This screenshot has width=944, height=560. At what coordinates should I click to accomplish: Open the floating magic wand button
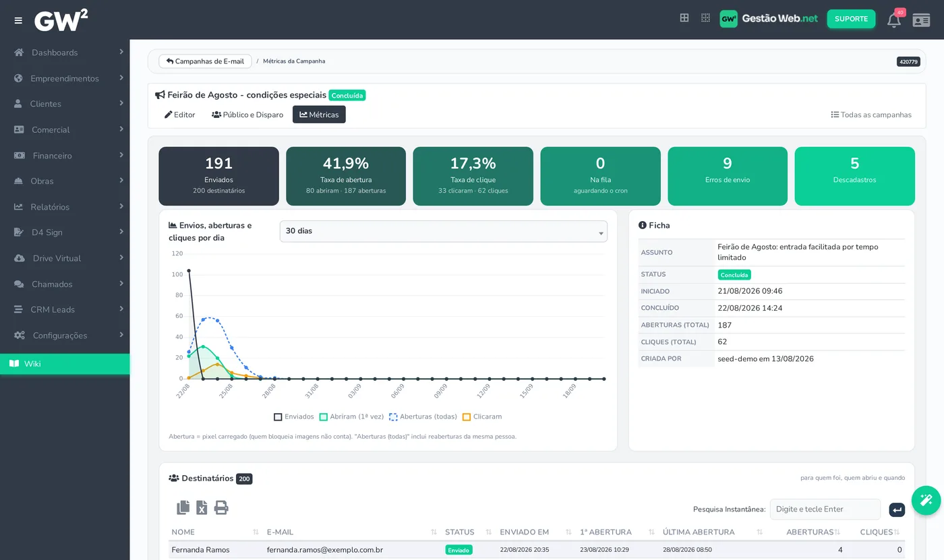[926, 500]
